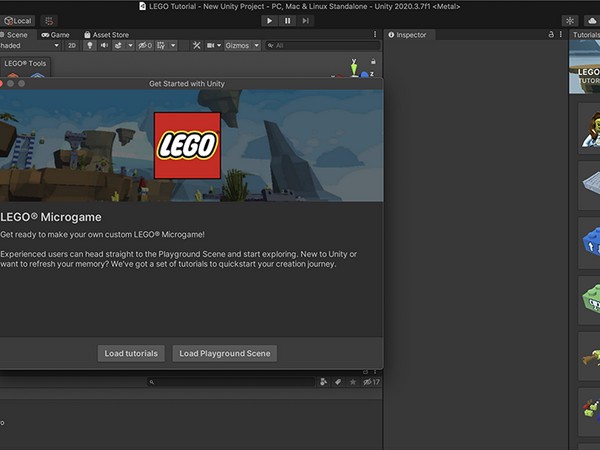Image resolution: width=600 pixels, height=450 pixels.
Task: Pause the game with the Pause button
Action: pos(288,20)
